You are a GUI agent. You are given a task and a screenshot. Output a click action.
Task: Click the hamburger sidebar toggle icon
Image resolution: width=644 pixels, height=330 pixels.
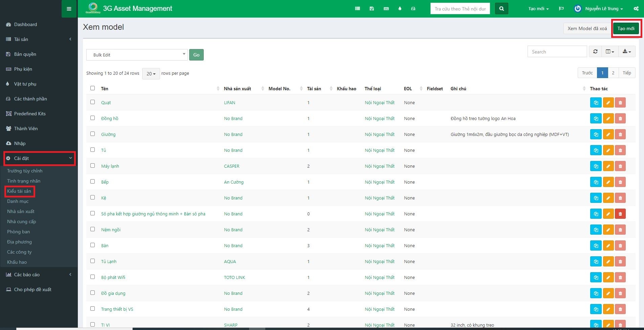[x=69, y=9]
